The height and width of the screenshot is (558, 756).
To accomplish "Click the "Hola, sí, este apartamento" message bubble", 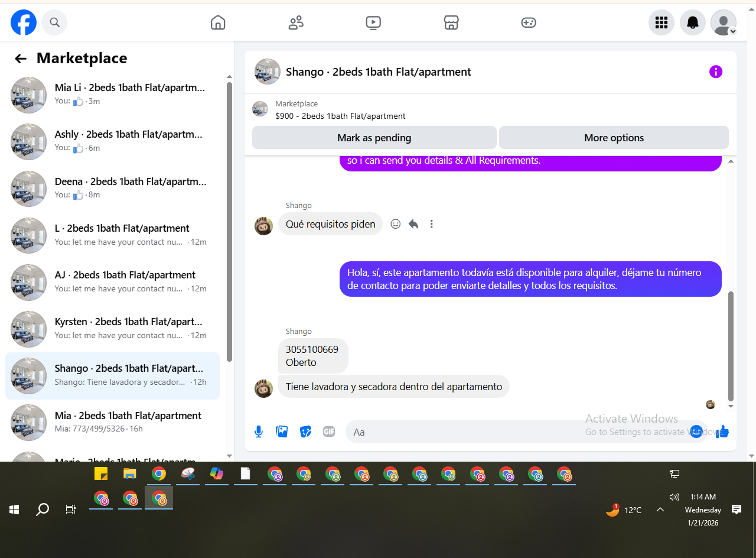I will click(x=530, y=279).
